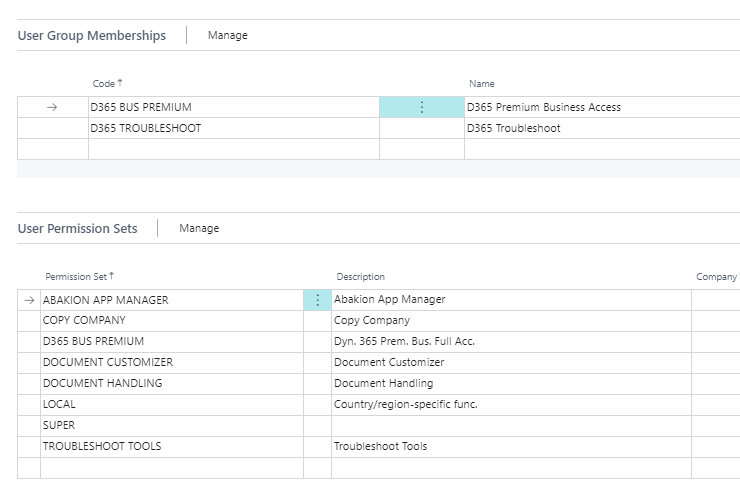
Task: Select DOCUMENT HANDLING permission set
Action: point(172,384)
